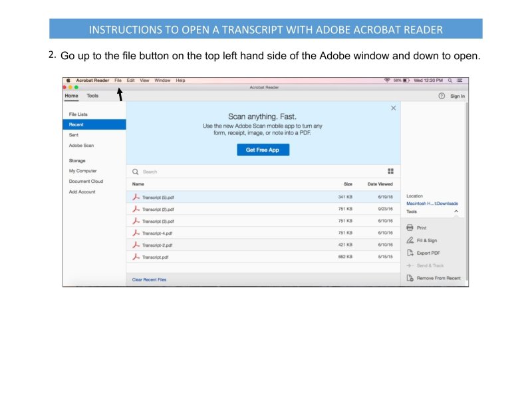The width and height of the screenshot is (532, 411).
Task: Click the PDF icon beside Transcript (5).pdf
Action: [136, 197]
